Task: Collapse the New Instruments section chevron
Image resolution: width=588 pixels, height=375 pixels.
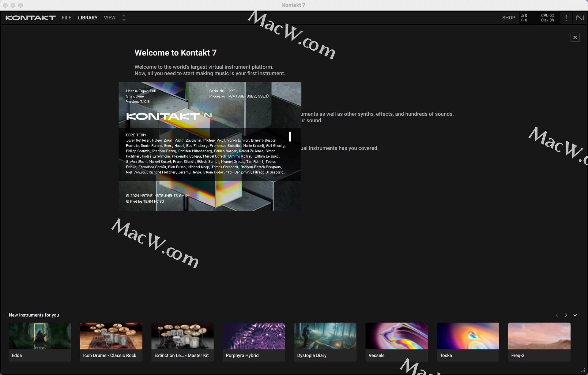Action: (x=575, y=315)
